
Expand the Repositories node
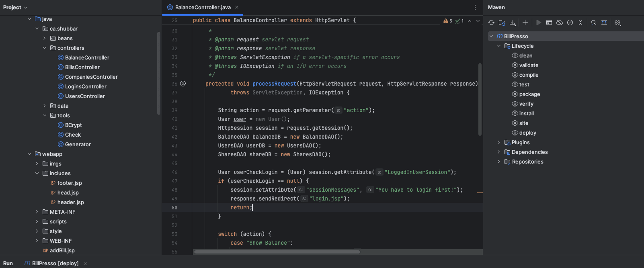[499, 162]
